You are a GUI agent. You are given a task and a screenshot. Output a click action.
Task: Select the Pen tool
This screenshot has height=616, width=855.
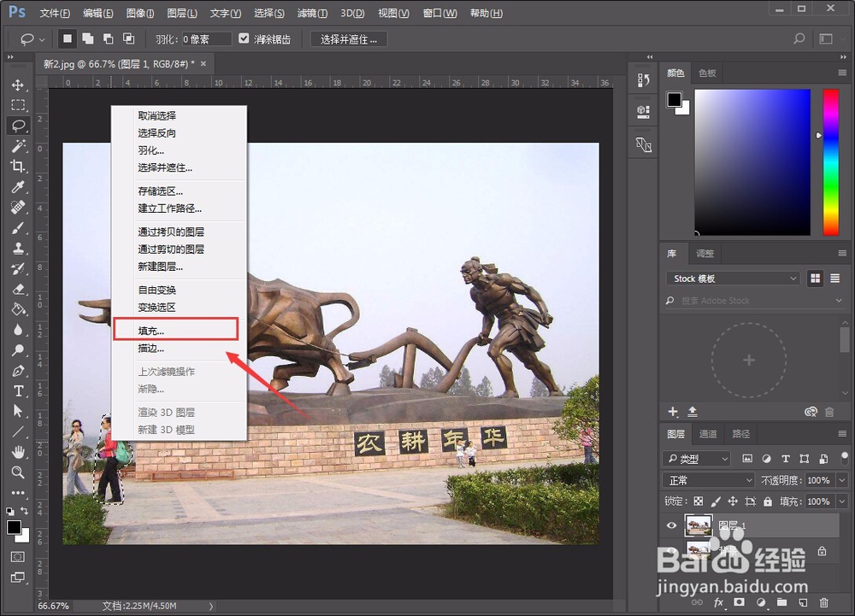coord(18,370)
